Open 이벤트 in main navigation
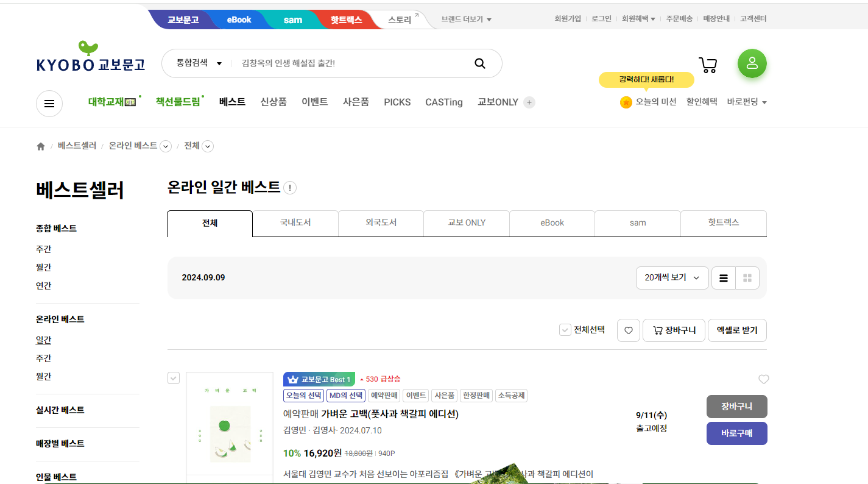 pos(315,102)
